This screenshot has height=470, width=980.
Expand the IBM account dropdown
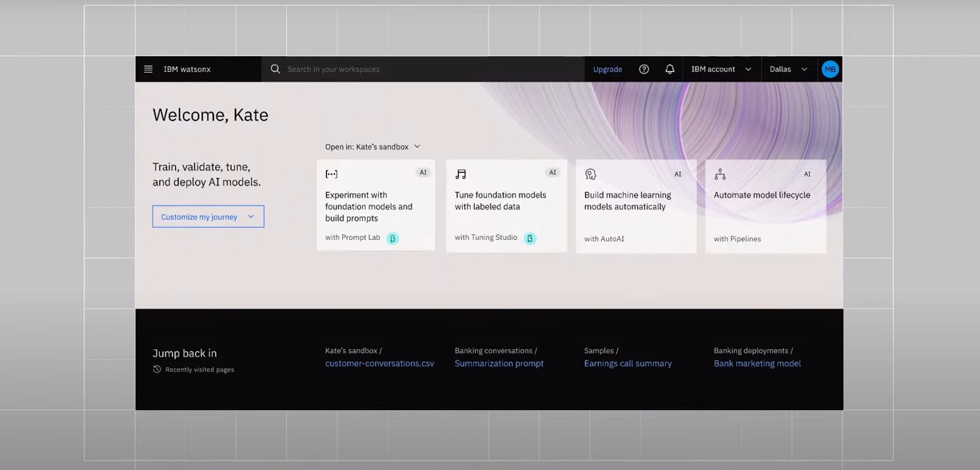721,70
